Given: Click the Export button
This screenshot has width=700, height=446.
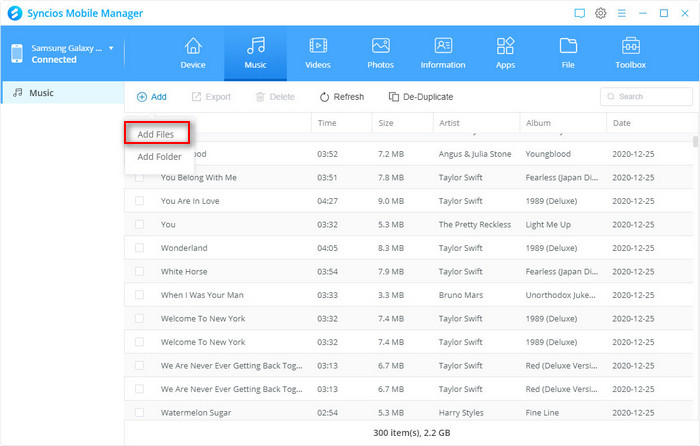Looking at the screenshot, I should pos(211,97).
